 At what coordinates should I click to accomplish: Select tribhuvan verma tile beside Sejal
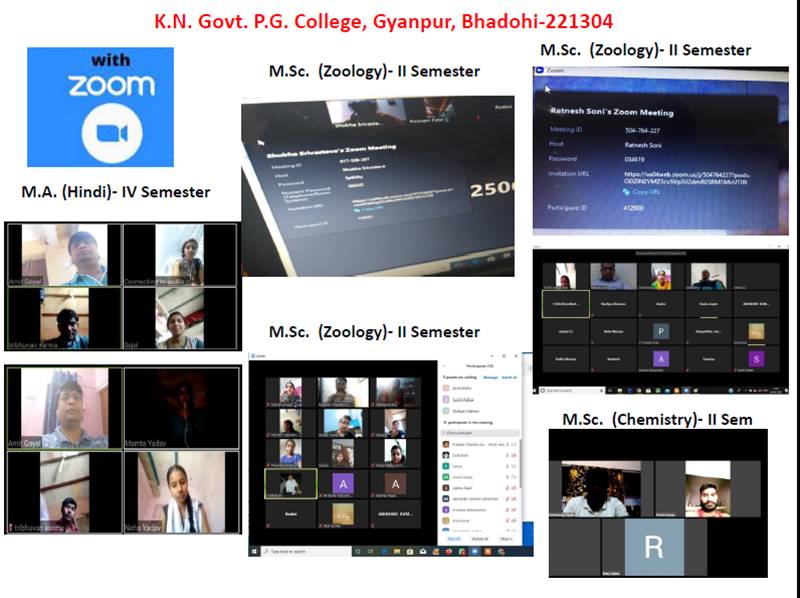click(64, 318)
